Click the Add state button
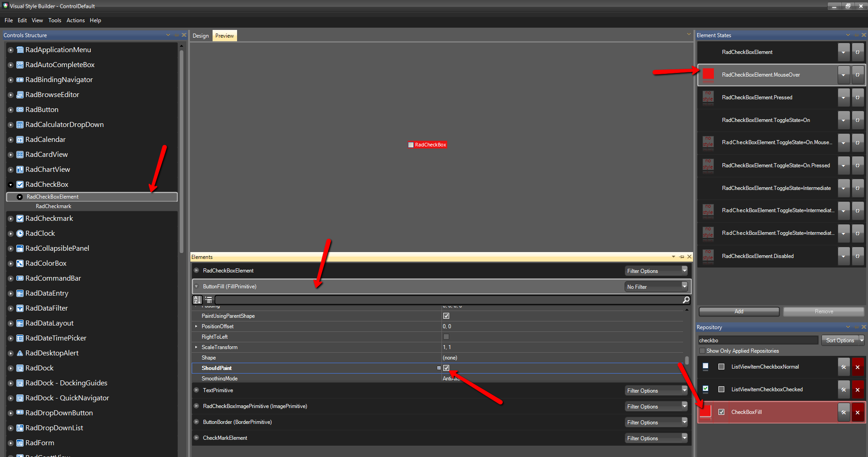The width and height of the screenshot is (868, 457). [739, 311]
